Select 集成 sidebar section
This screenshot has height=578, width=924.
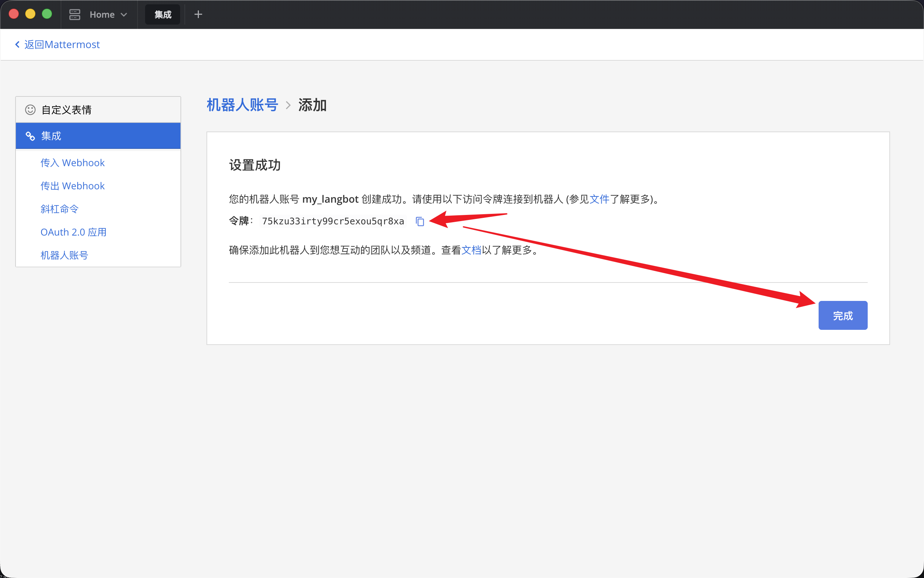(x=98, y=136)
